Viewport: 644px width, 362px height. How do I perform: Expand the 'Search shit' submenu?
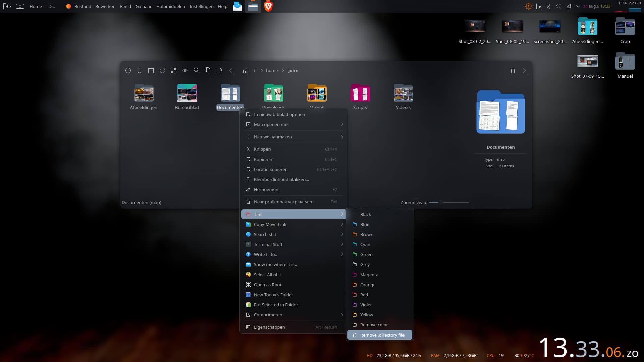tap(294, 234)
